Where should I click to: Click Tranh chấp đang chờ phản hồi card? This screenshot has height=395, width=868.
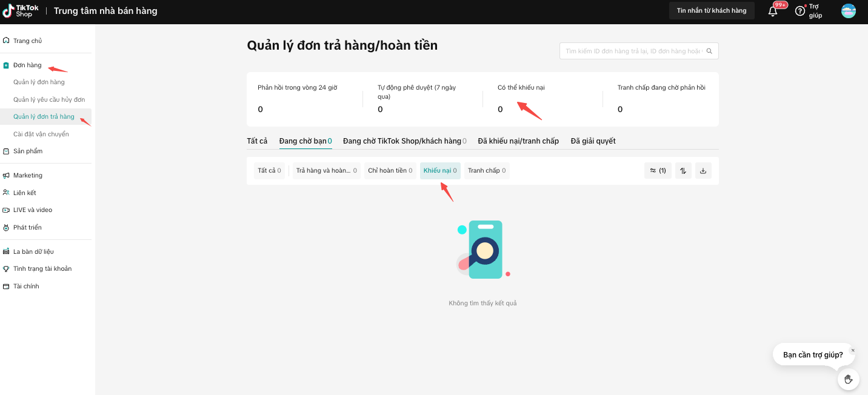pos(661,99)
